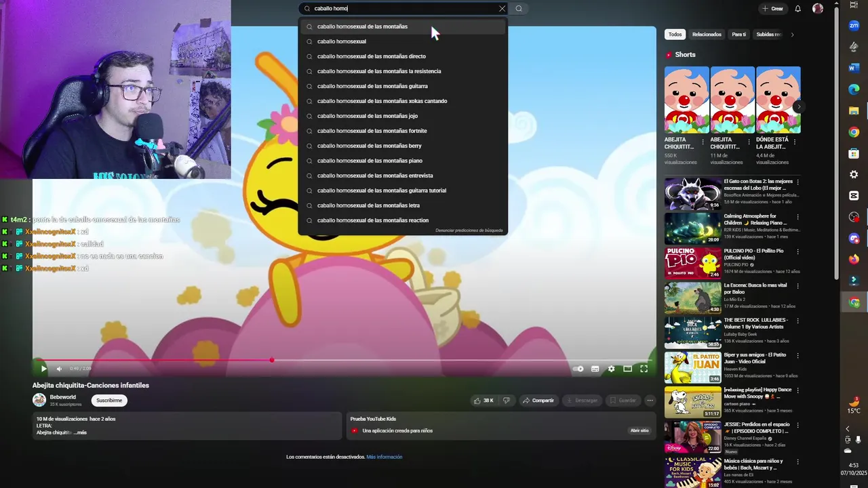868x488 pixels.
Task: Click 'Abrir sitio' for YouTube Kids
Action: pos(639,430)
